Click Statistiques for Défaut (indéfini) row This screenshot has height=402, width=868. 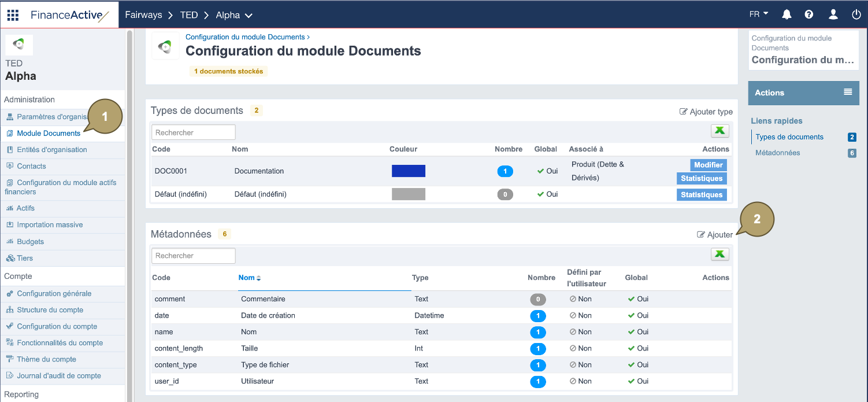tap(702, 195)
